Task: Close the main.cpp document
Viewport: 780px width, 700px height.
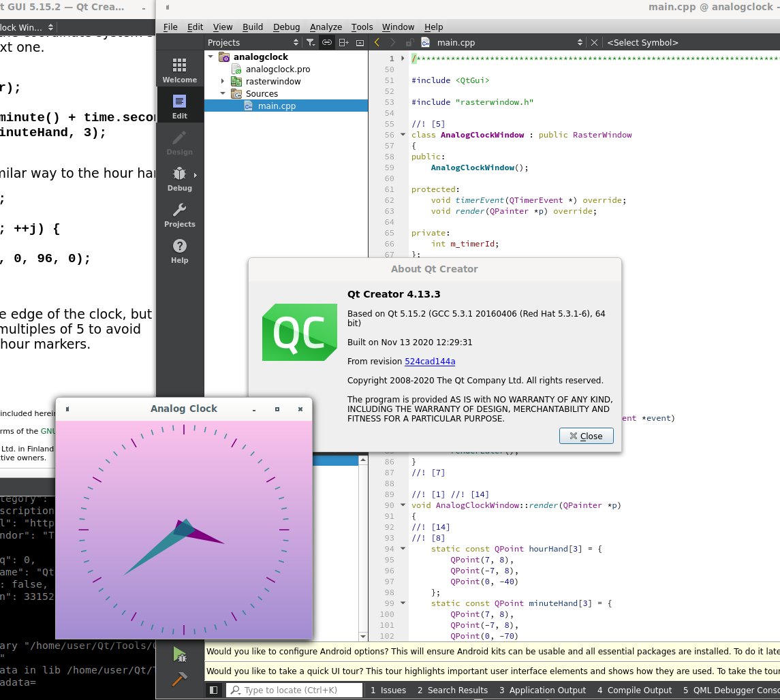Action: 594,43
